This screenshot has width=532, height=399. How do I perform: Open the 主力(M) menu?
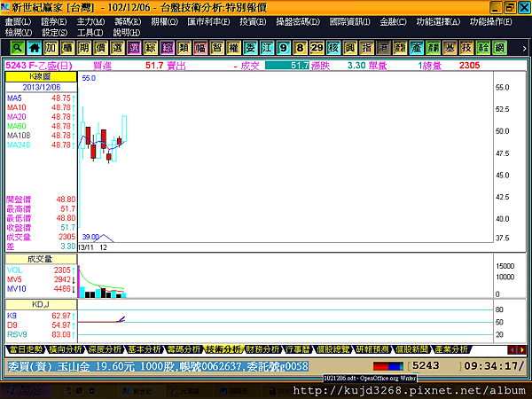[x=90, y=21]
